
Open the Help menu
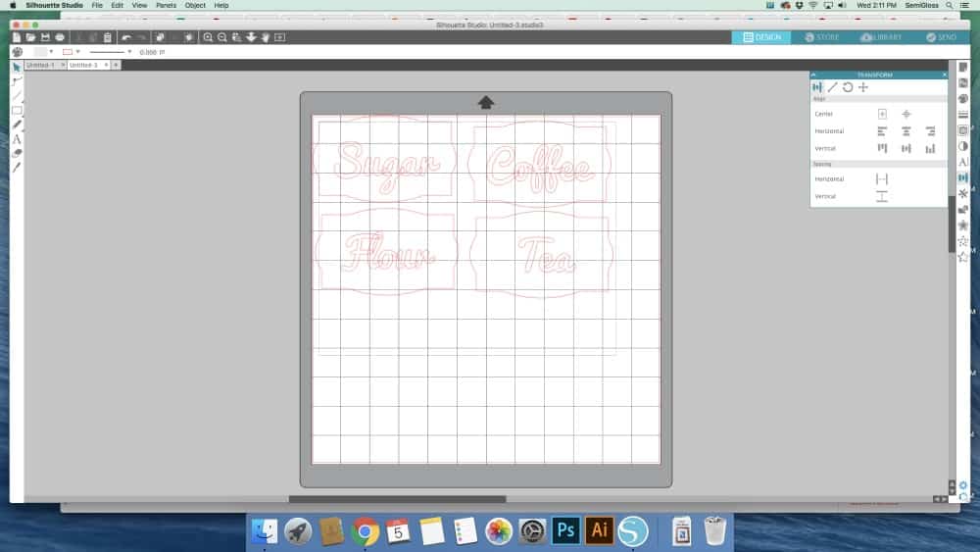(x=221, y=5)
